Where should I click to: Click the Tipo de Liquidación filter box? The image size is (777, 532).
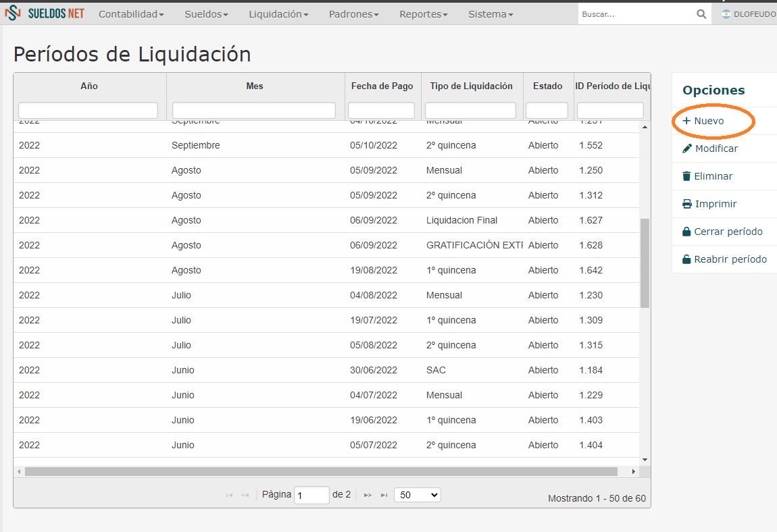(470, 110)
